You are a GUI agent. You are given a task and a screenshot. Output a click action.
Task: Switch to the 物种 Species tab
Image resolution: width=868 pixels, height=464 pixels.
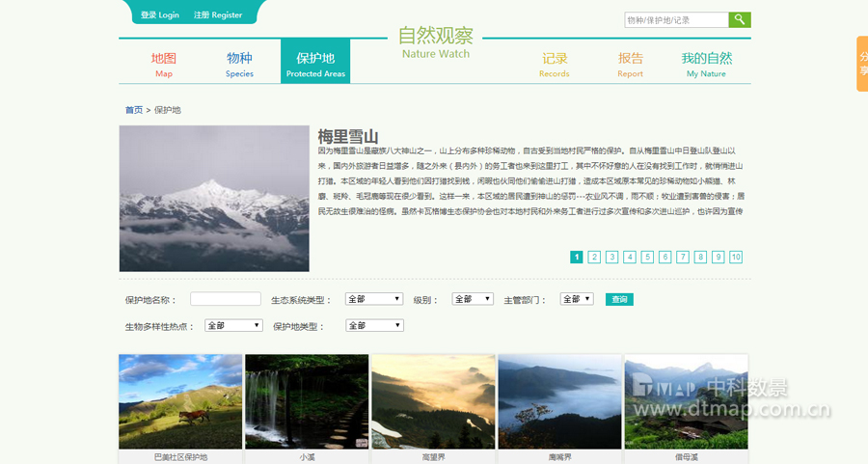tap(239, 64)
